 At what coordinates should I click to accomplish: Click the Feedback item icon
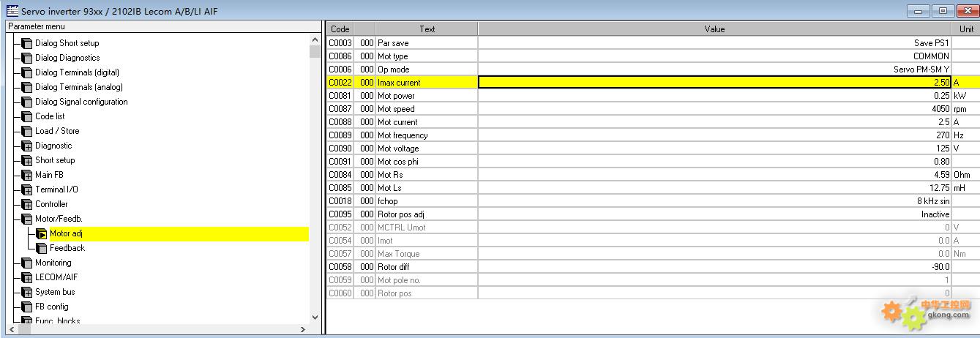point(42,248)
